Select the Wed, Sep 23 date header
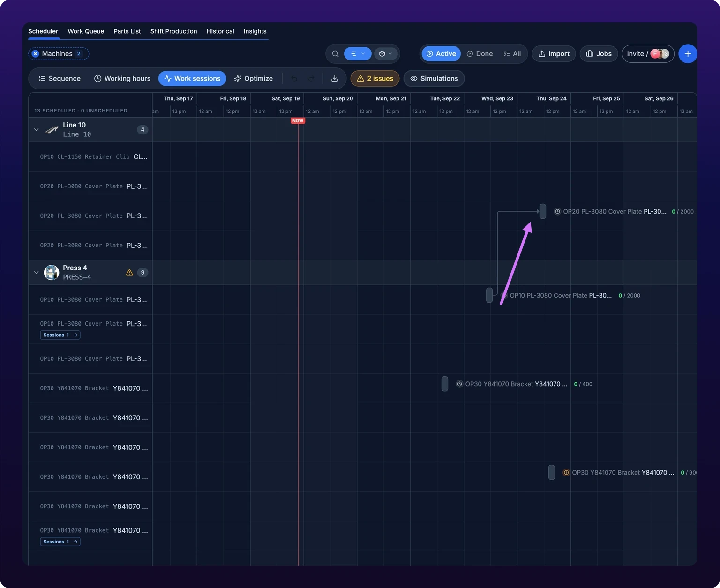 pyautogui.click(x=497, y=98)
